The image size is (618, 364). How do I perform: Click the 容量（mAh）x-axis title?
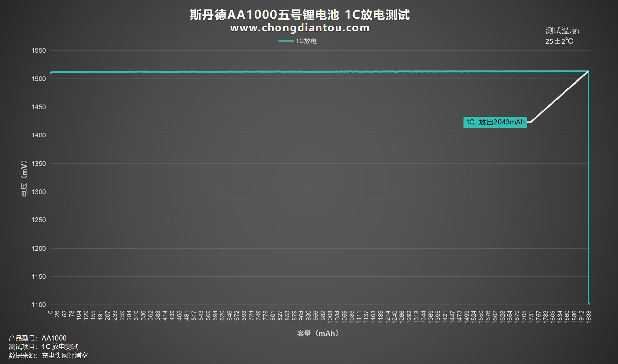coord(318,333)
